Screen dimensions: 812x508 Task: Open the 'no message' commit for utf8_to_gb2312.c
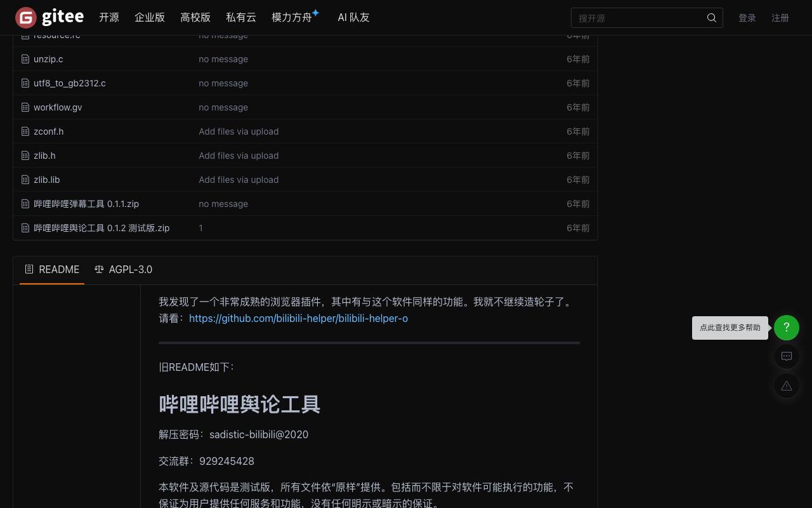[x=223, y=83]
